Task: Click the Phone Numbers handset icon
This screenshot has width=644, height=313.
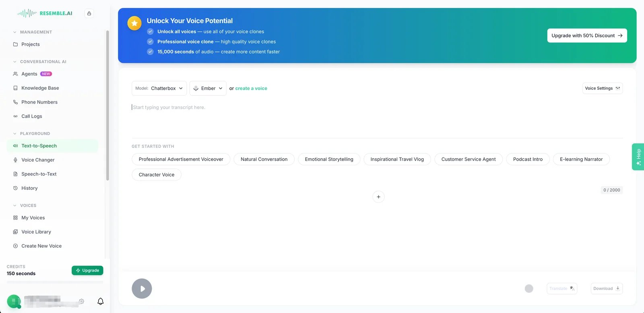Action: coord(15,102)
